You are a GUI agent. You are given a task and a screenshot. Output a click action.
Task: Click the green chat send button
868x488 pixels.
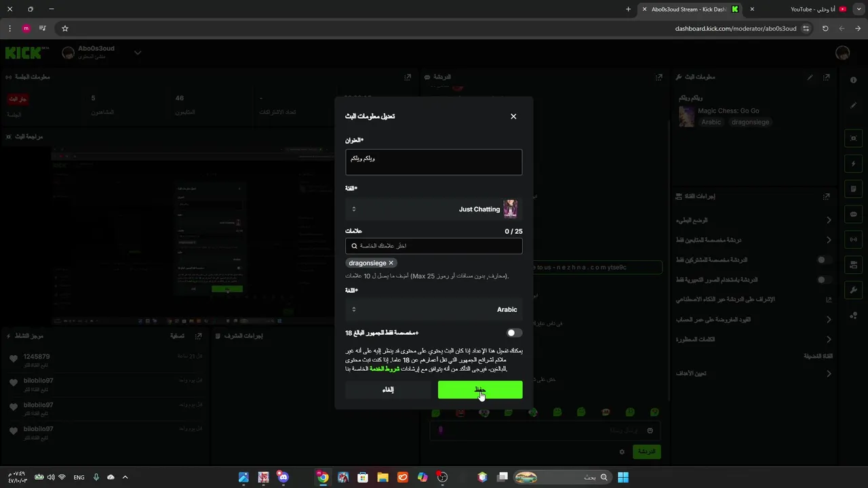646,451
